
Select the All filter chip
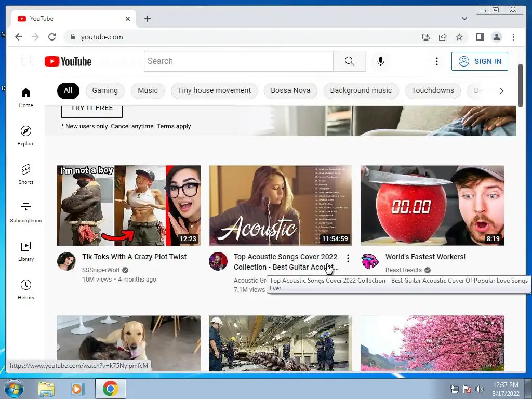tap(68, 91)
